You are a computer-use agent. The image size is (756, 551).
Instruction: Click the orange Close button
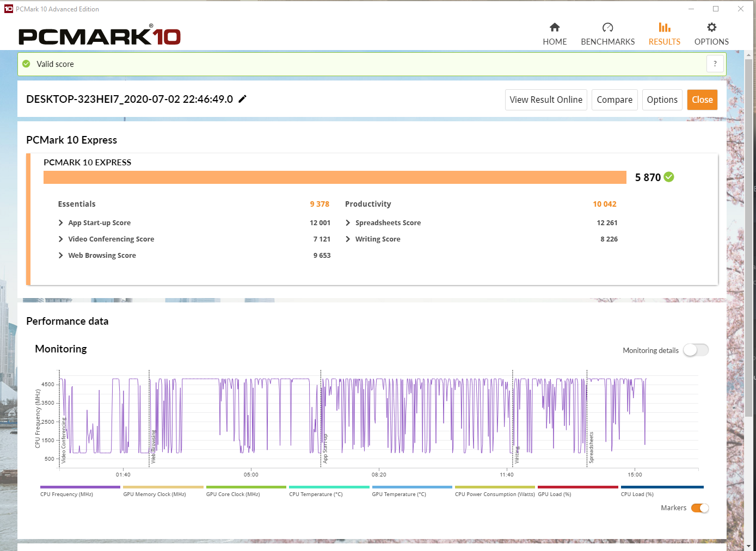pyautogui.click(x=702, y=100)
